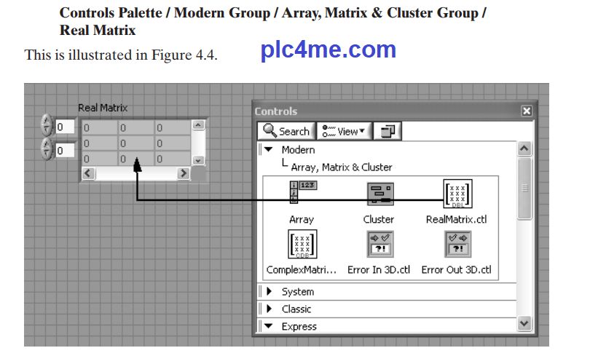Open the Search button in Controls palette
This screenshot has height=364, width=590.
pyautogui.click(x=286, y=131)
